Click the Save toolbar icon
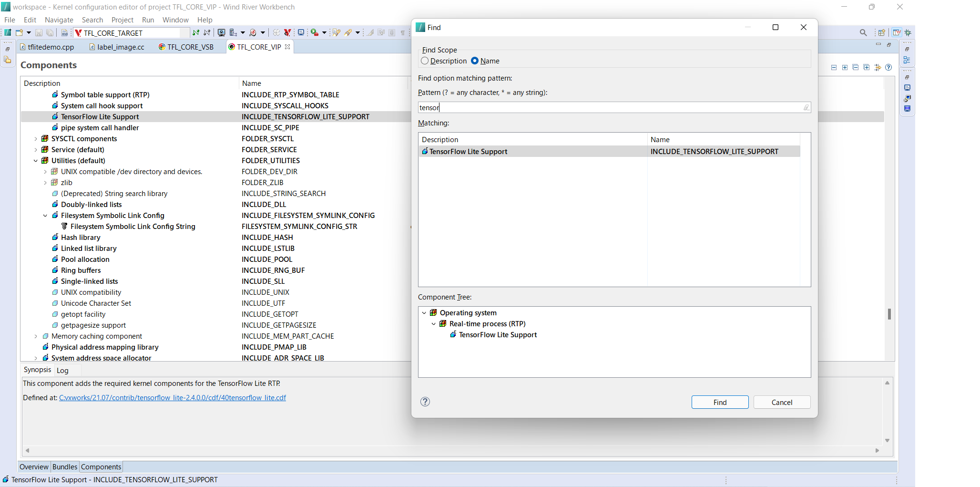Viewport: 980px width, 487px height. [x=39, y=32]
